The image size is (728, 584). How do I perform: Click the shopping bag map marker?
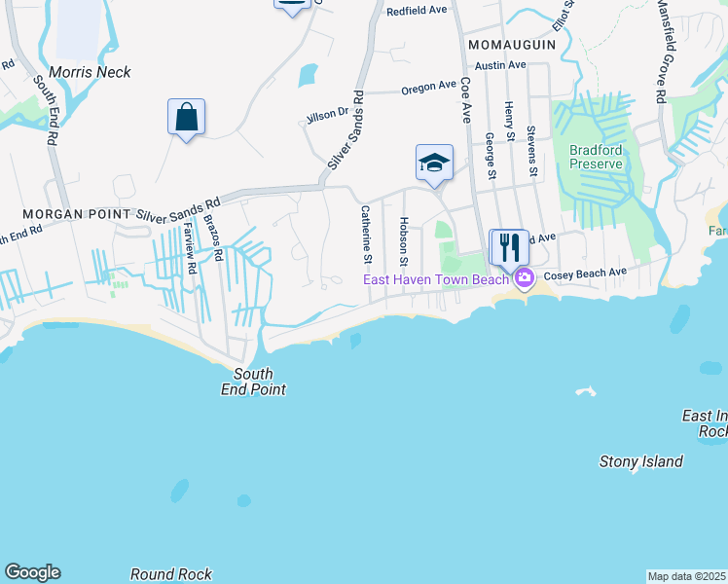pos(186,121)
